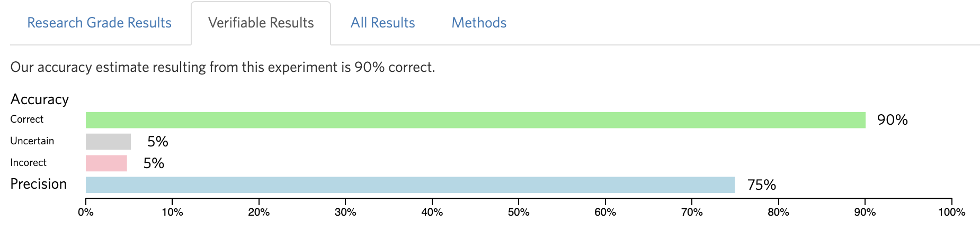Open the Research Grade Results tab
The height and width of the screenshot is (240, 980).
(x=99, y=23)
